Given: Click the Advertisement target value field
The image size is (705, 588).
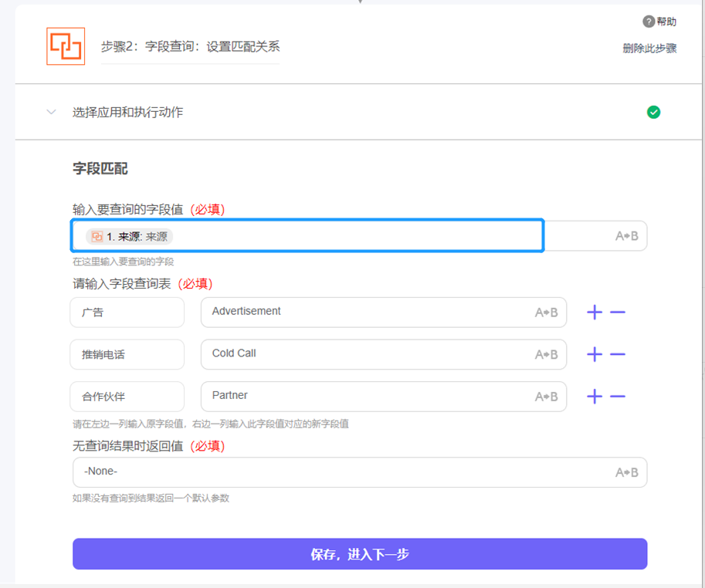Looking at the screenshot, I should tap(384, 313).
